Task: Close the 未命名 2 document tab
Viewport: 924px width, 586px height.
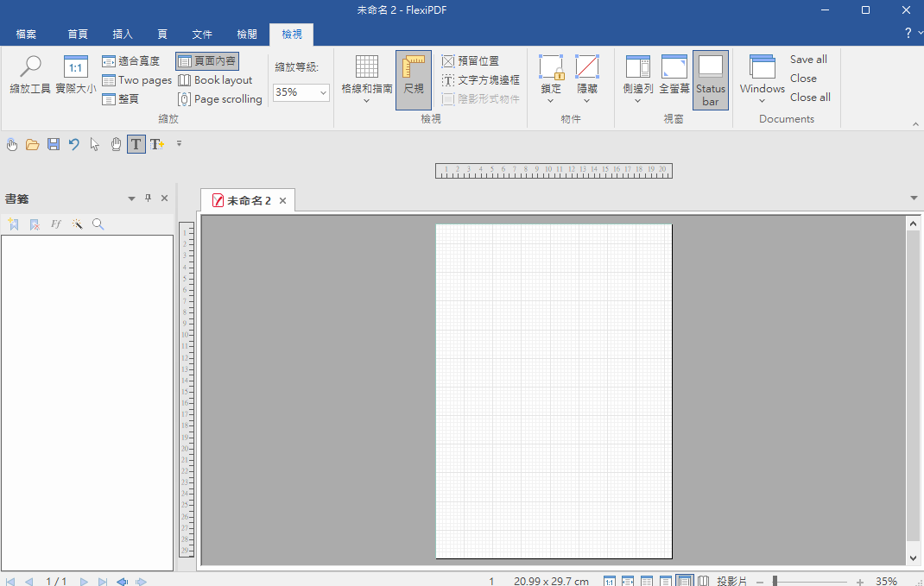Action: tap(282, 201)
